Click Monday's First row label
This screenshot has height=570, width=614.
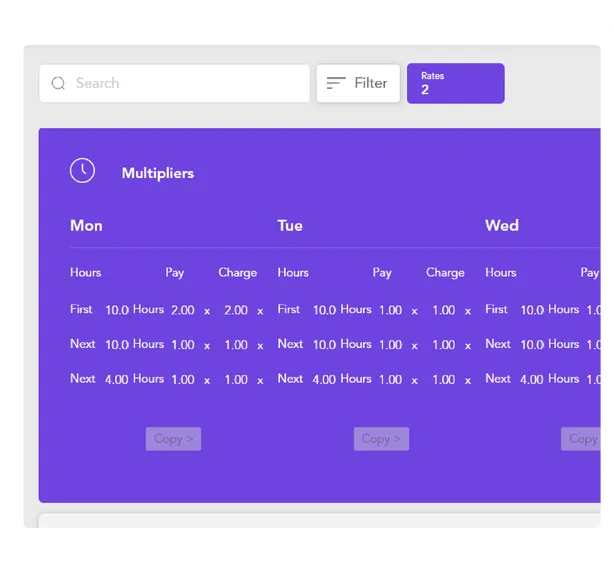click(81, 309)
